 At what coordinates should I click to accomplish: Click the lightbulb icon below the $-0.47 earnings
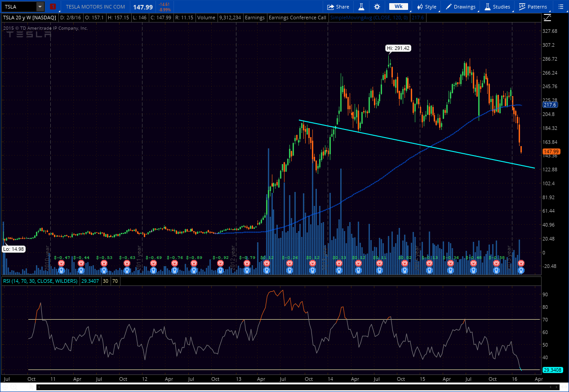62,271
